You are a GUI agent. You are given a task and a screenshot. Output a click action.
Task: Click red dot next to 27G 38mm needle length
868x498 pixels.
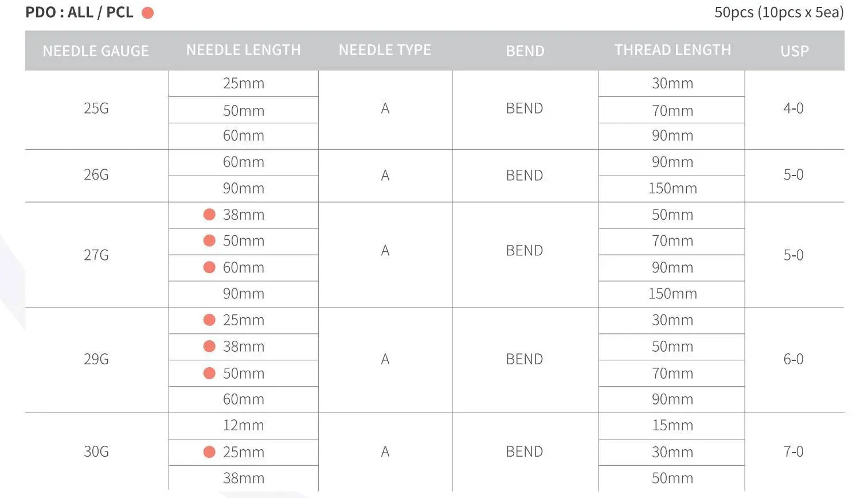(209, 215)
